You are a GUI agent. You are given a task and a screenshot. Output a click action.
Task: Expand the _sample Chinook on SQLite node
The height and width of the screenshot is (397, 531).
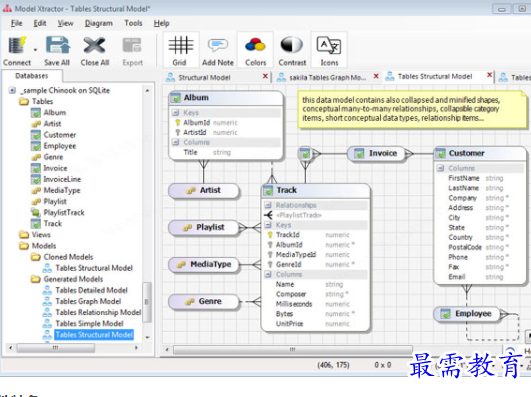click(12, 90)
